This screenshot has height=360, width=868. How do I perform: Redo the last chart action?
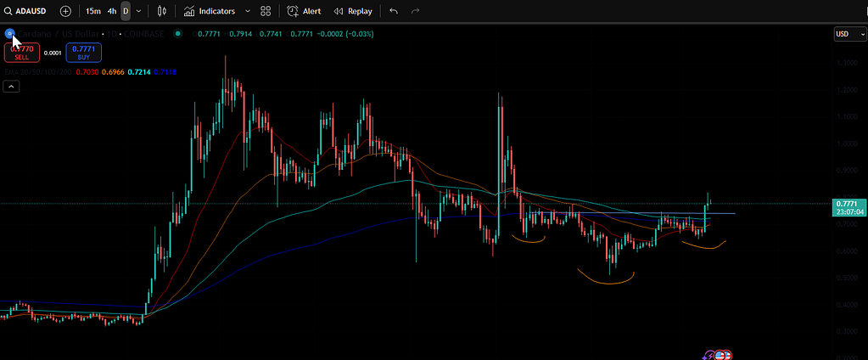(415, 11)
